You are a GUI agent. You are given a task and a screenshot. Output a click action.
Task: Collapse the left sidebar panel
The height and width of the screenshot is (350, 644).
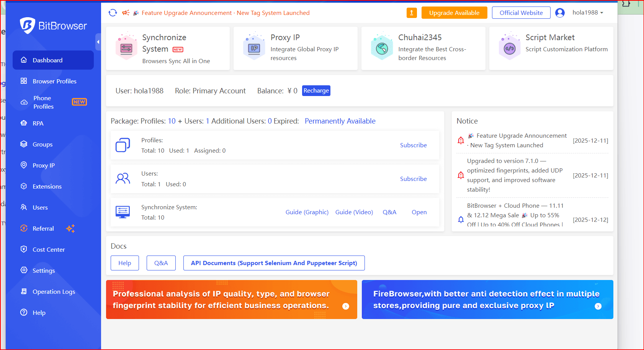point(98,42)
